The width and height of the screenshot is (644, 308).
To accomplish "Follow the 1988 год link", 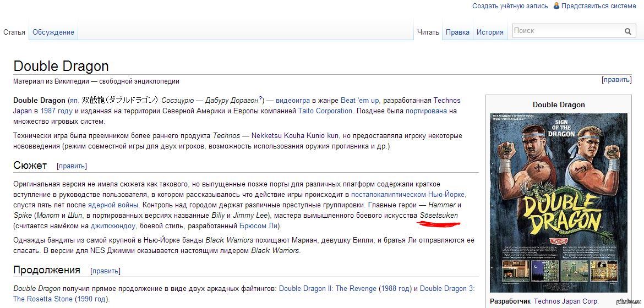I will pos(395,289).
